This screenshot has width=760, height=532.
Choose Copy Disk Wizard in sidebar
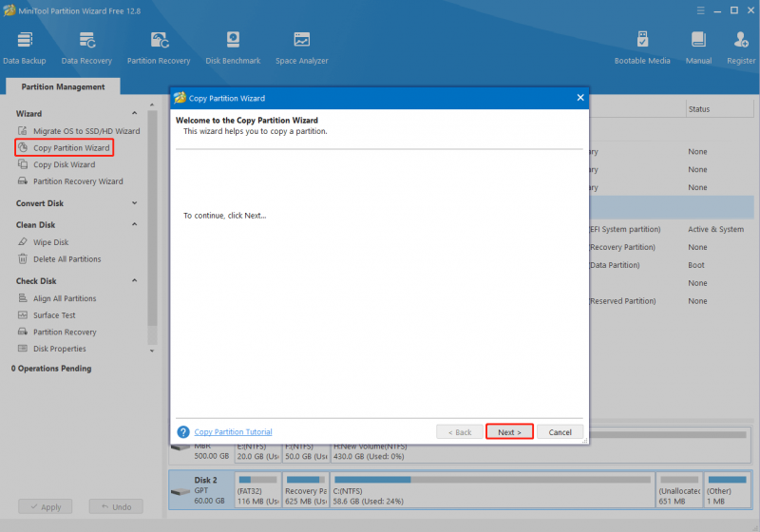pos(64,164)
